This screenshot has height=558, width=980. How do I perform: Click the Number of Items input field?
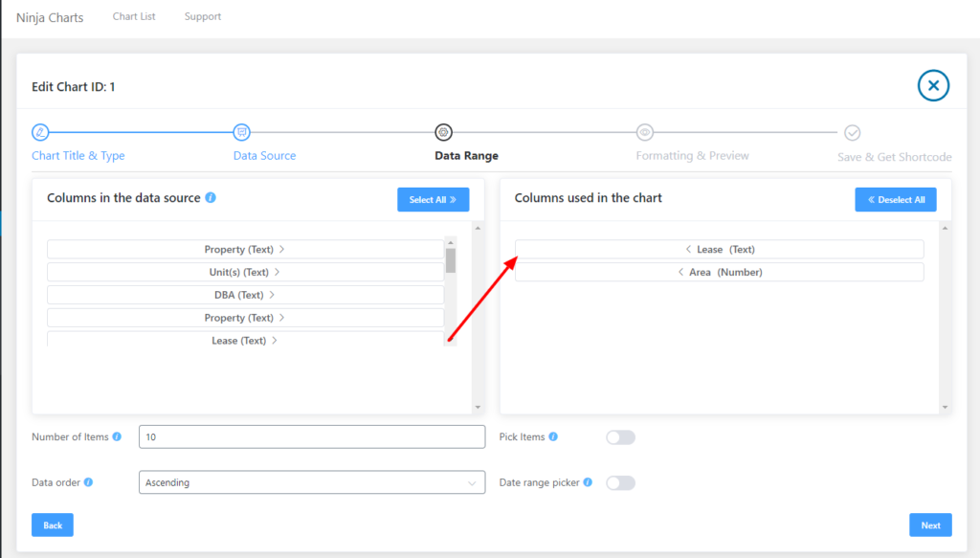click(x=311, y=436)
